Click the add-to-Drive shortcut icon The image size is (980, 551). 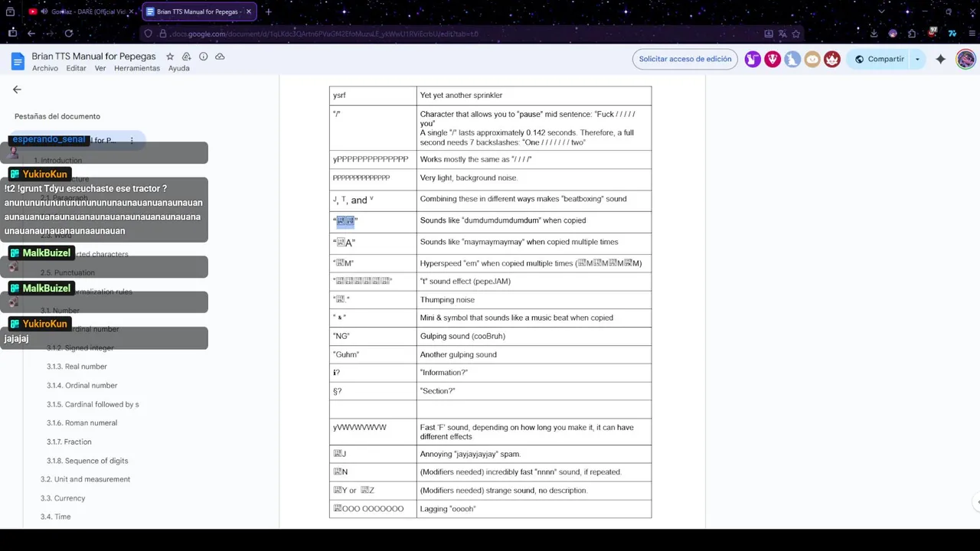coord(186,57)
